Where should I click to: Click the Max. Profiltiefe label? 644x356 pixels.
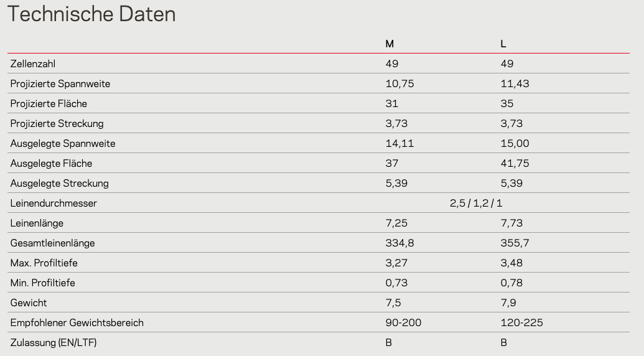pos(44,263)
